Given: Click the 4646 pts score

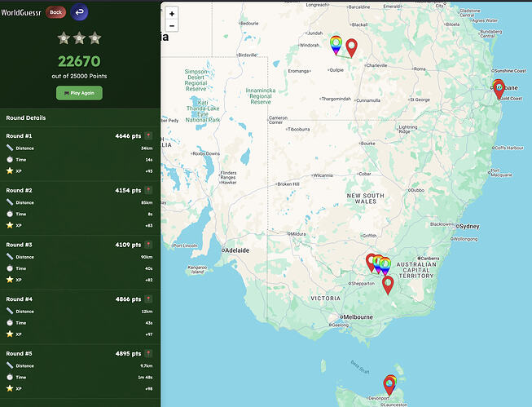Looking at the screenshot, I should tap(128, 136).
